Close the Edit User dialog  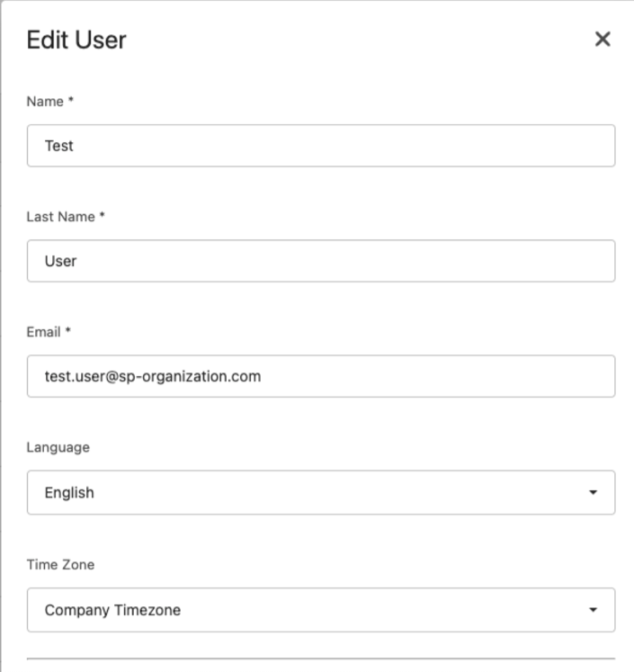[x=603, y=40]
